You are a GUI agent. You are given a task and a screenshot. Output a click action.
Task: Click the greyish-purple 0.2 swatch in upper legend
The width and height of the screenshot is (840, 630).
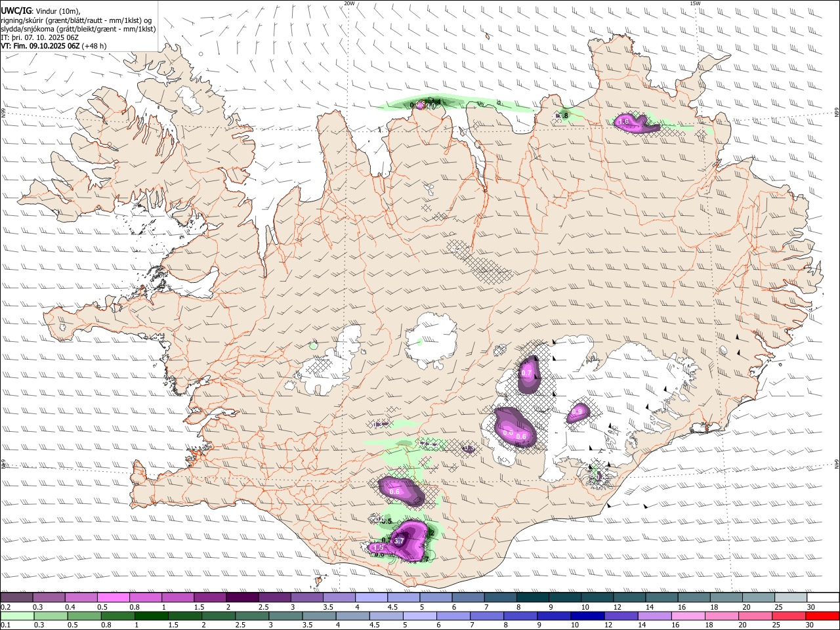tap(16, 598)
